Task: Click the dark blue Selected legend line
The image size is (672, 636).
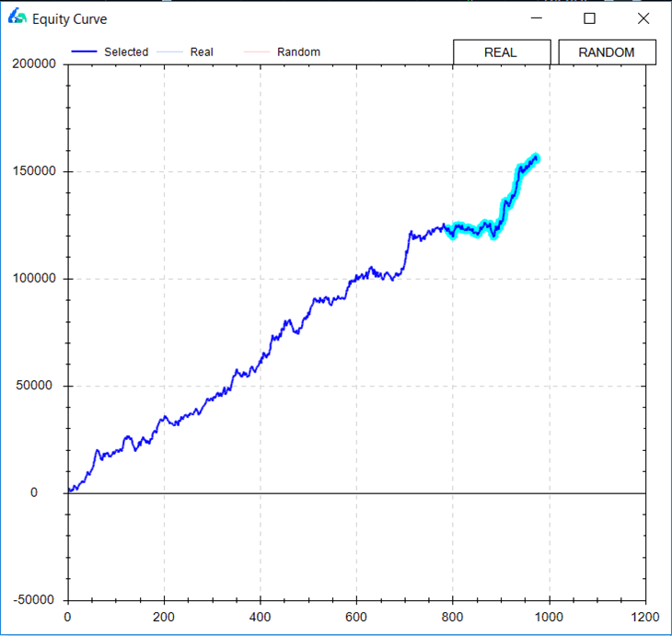Action: coord(84,52)
